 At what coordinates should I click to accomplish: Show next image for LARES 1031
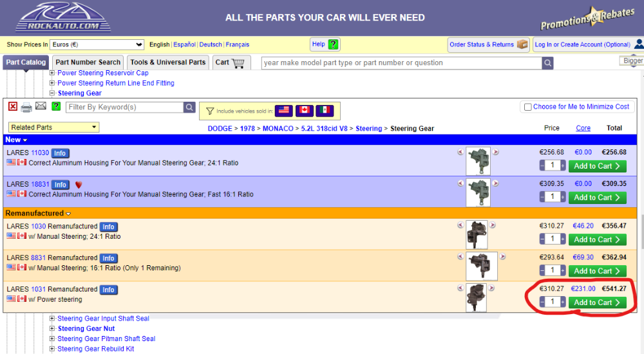click(x=491, y=288)
